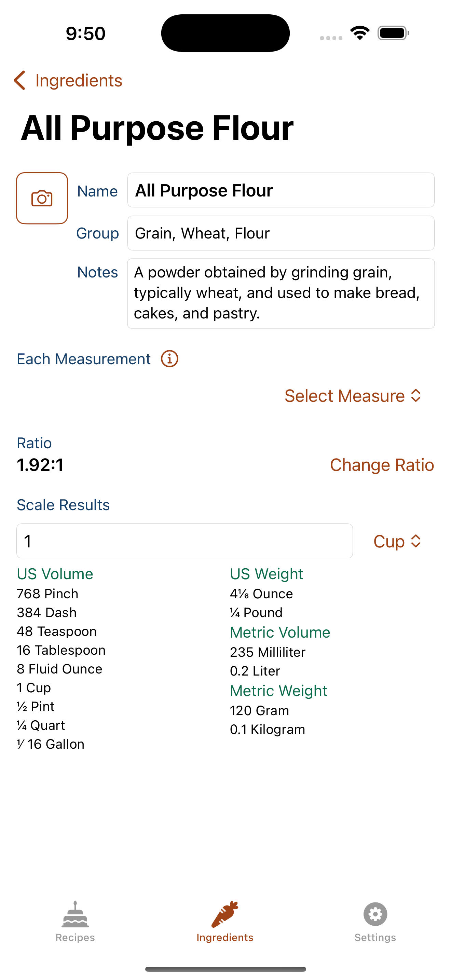451x980 pixels.
Task: Open the Recipes cake icon tab
Action: [75, 914]
